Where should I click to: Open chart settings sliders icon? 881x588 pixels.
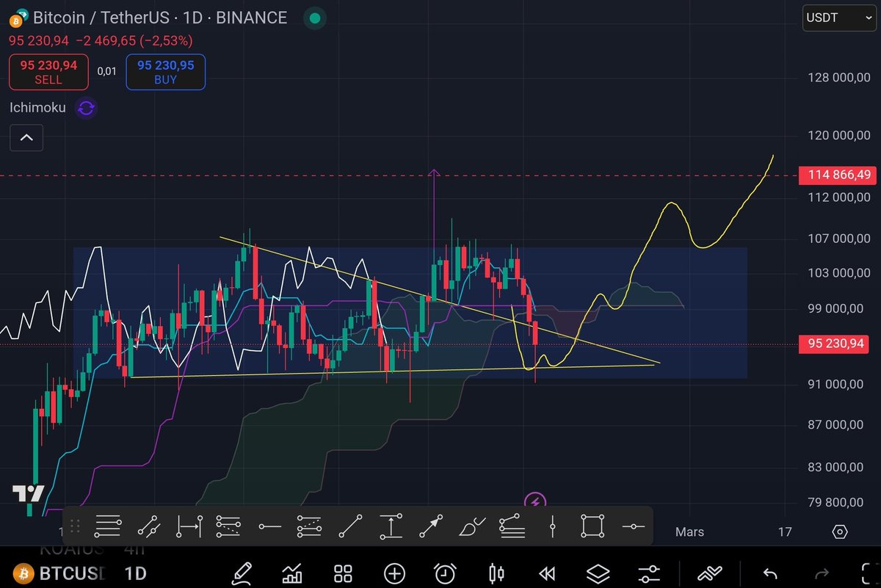click(x=649, y=573)
